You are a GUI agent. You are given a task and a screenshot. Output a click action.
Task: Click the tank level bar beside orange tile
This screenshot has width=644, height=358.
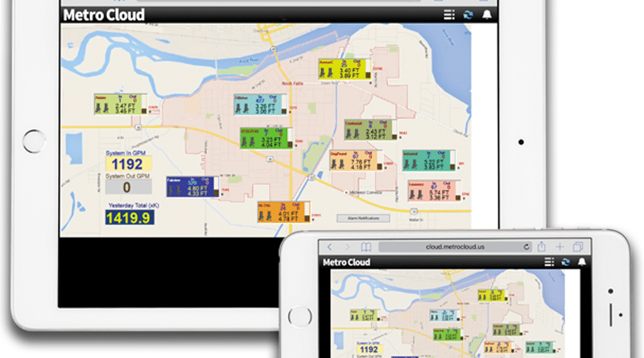click(307, 212)
